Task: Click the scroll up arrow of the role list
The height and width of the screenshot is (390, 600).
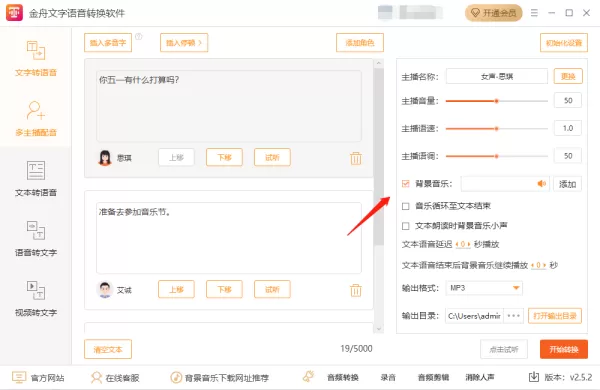Action: coord(379,63)
